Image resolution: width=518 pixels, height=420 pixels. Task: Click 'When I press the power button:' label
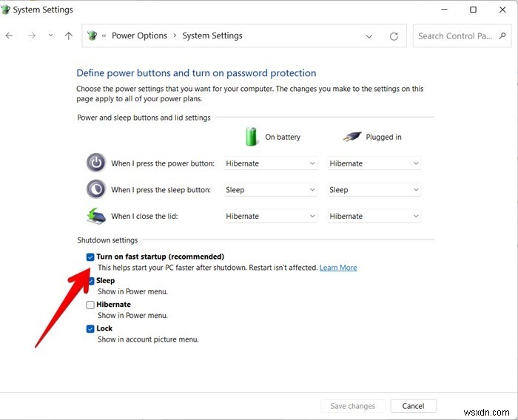point(163,163)
